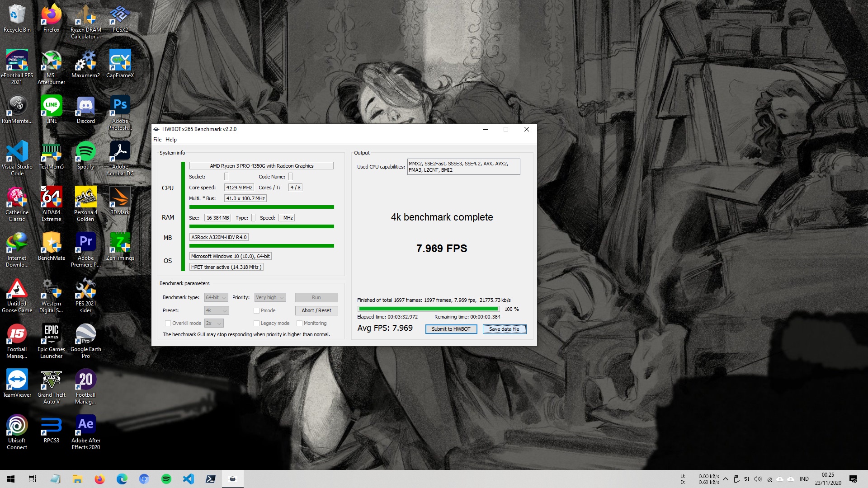This screenshot has width=868, height=488.
Task: Select Epic Games Launcher icon
Action: point(51,341)
